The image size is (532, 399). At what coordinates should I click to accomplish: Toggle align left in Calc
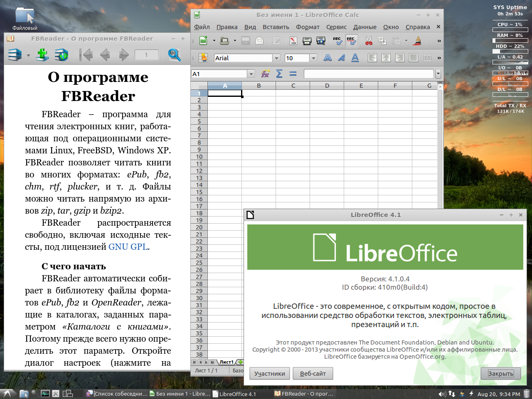[372, 58]
